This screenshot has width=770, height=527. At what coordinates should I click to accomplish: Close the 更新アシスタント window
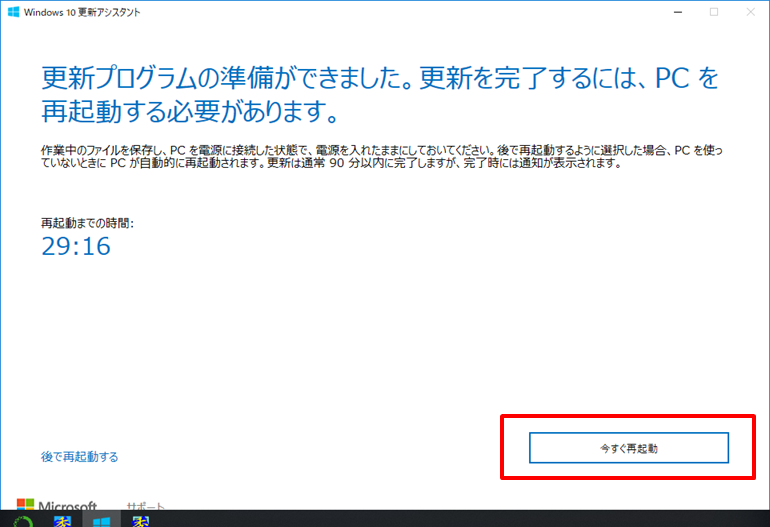coord(750,12)
